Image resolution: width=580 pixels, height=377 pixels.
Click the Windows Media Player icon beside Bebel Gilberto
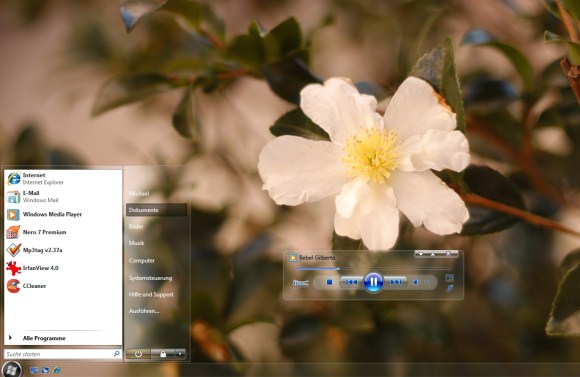point(293,257)
